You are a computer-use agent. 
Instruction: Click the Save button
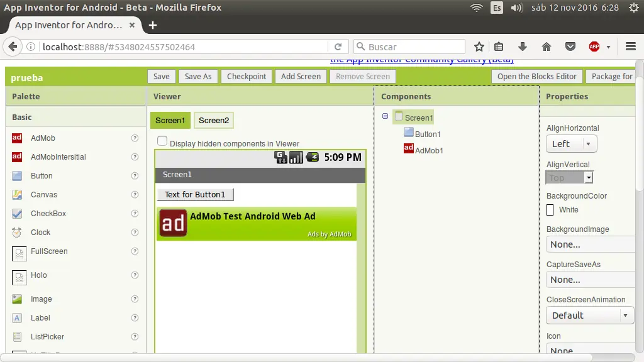click(162, 76)
